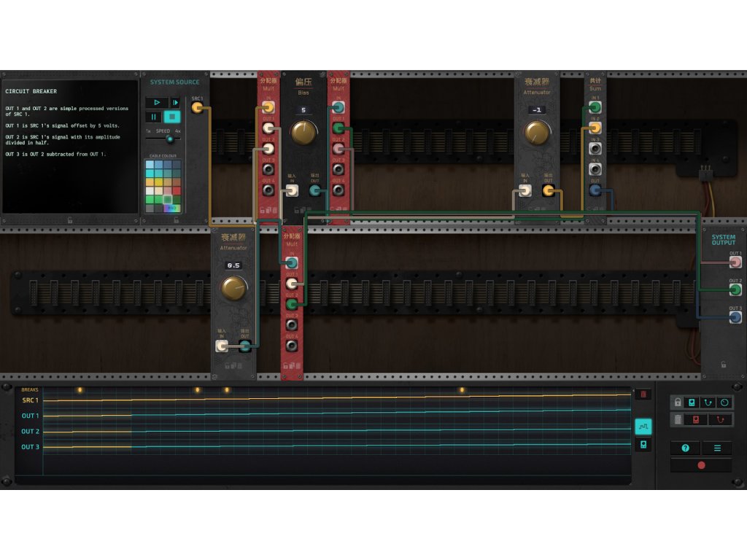747x560 pixels.
Task: Click the stop button in System Source
Action: click(x=171, y=117)
